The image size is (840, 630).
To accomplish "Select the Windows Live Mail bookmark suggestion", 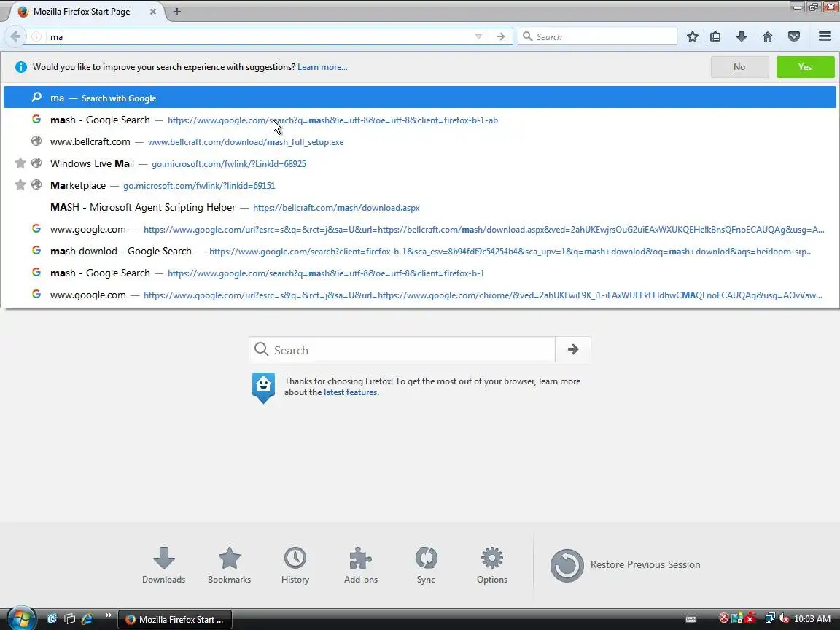I will 420,163.
